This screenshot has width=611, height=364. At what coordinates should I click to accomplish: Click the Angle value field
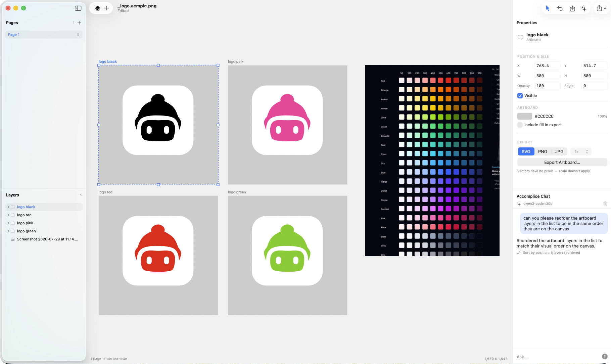click(594, 86)
